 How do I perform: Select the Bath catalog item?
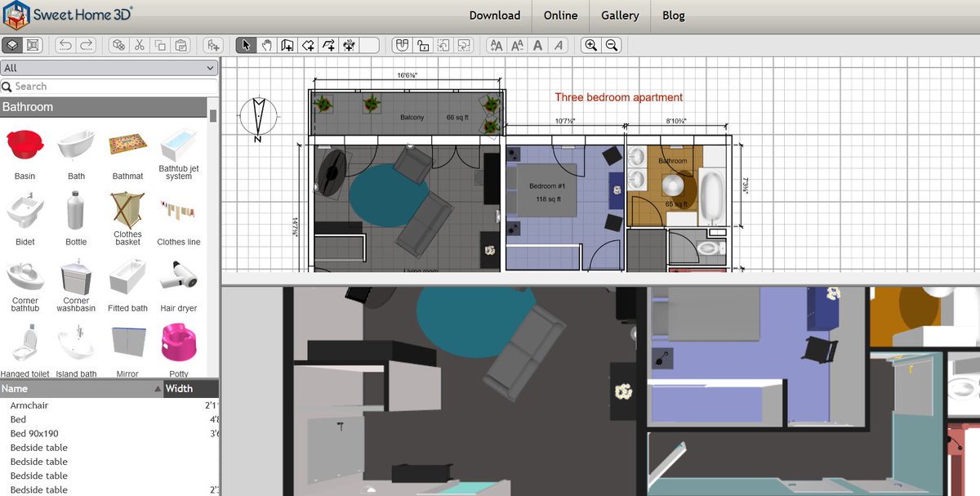point(76,153)
